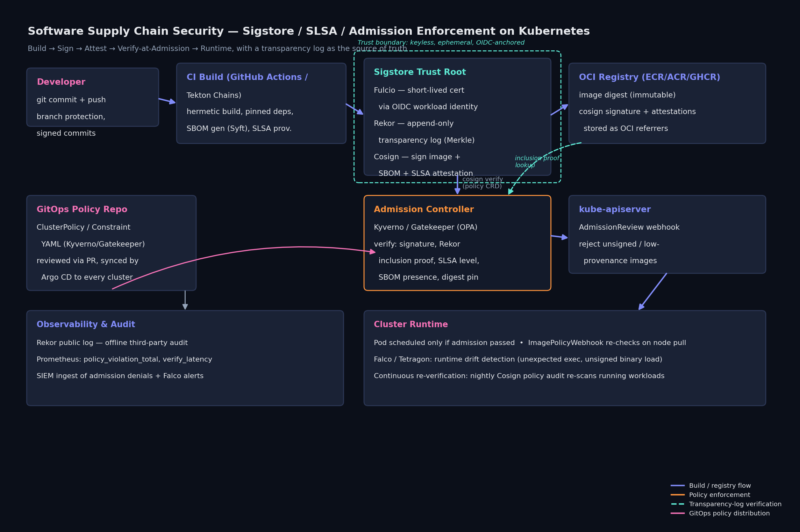The image size is (800, 532).
Task: Click 'Cosign — sign image +' line
Action: click(x=417, y=157)
